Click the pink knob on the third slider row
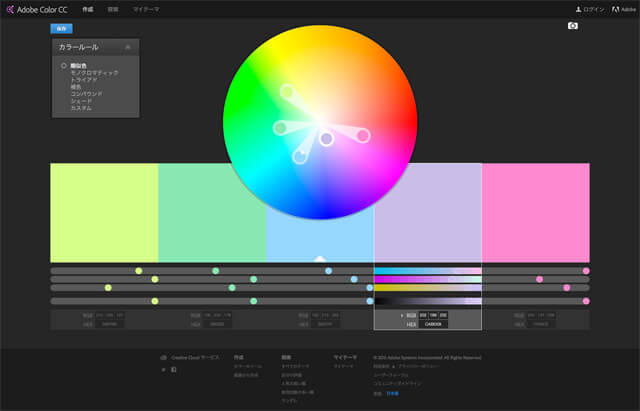Viewport: 640px width, 411px height. click(567, 288)
